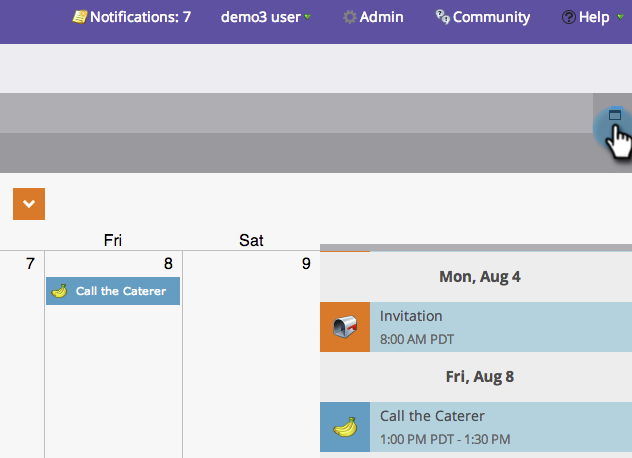The height and width of the screenshot is (458, 632).
Task: Select the Fri column header
Action: click(x=113, y=240)
